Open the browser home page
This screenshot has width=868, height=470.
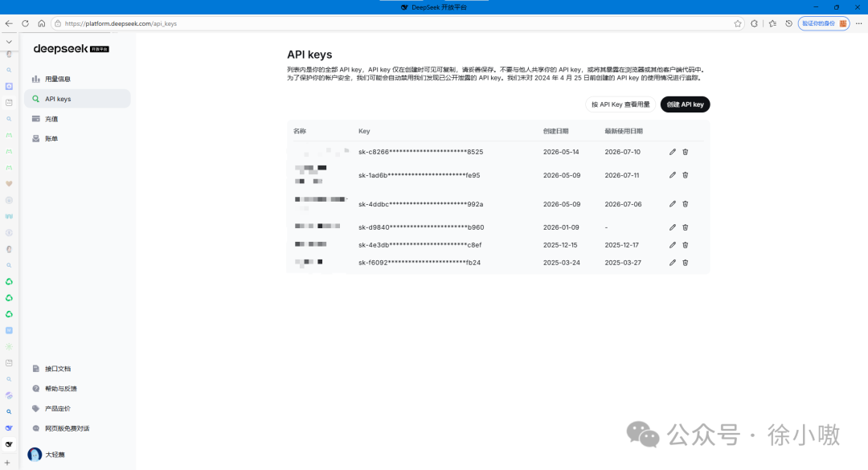42,23
